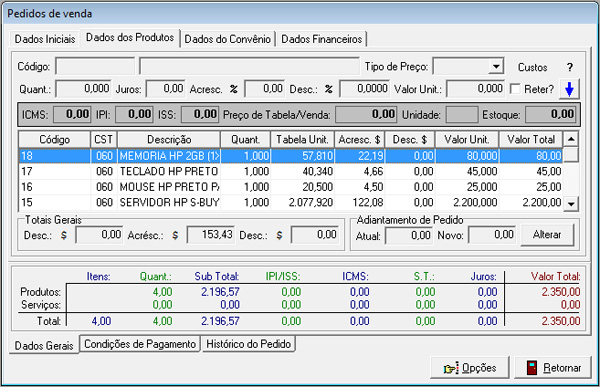Select row TECLADO HP PRETO
Image resolution: width=600 pixels, height=387 pixels.
click(291, 171)
